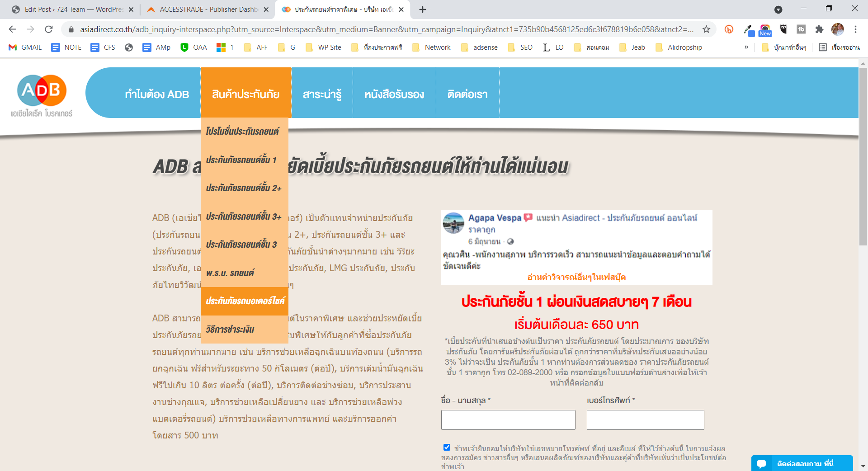The width and height of the screenshot is (868, 471).
Task: Open the G bookmark folder
Action: 287,47
